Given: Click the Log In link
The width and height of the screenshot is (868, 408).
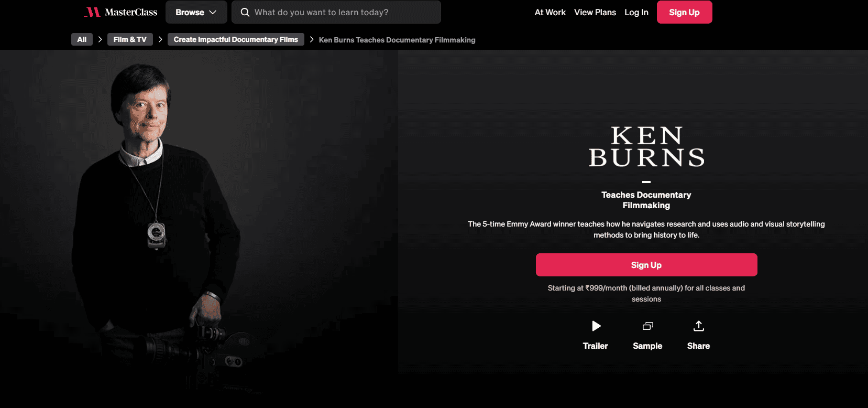Looking at the screenshot, I should pos(636,12).
